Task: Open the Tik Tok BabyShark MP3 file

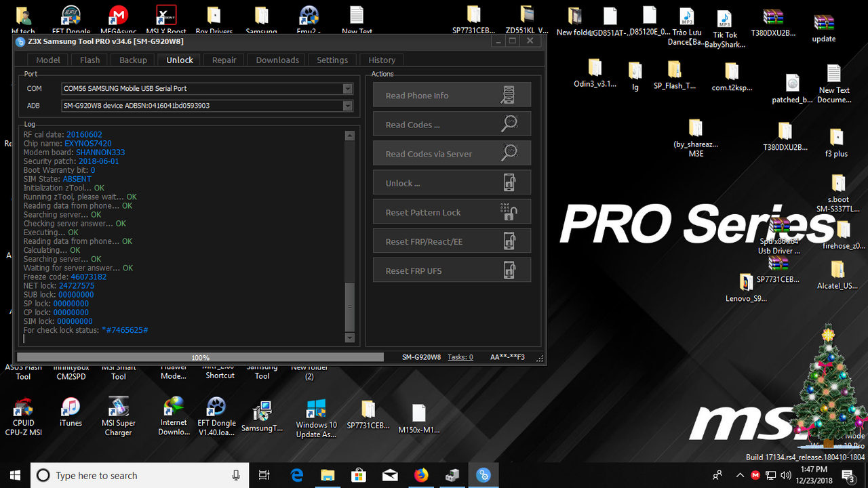Action: tap(725, 29)
